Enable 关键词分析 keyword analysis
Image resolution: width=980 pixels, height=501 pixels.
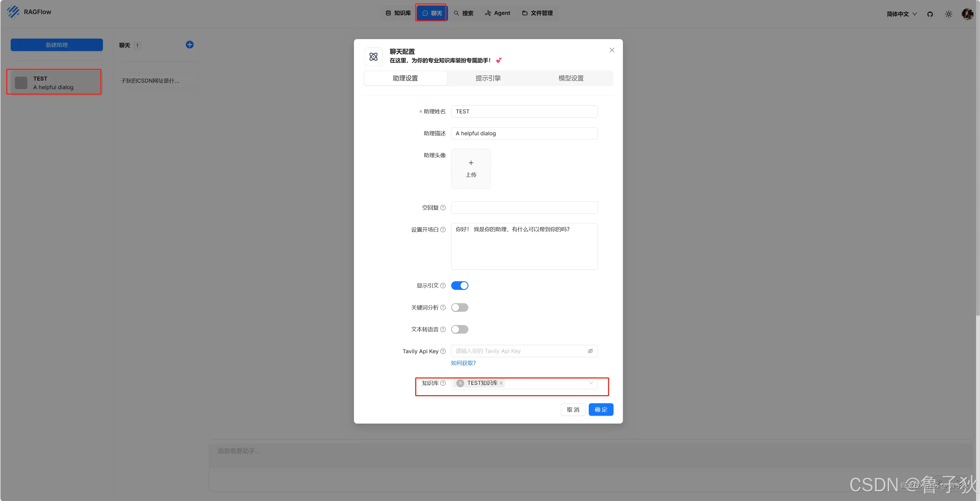point(459,307)
